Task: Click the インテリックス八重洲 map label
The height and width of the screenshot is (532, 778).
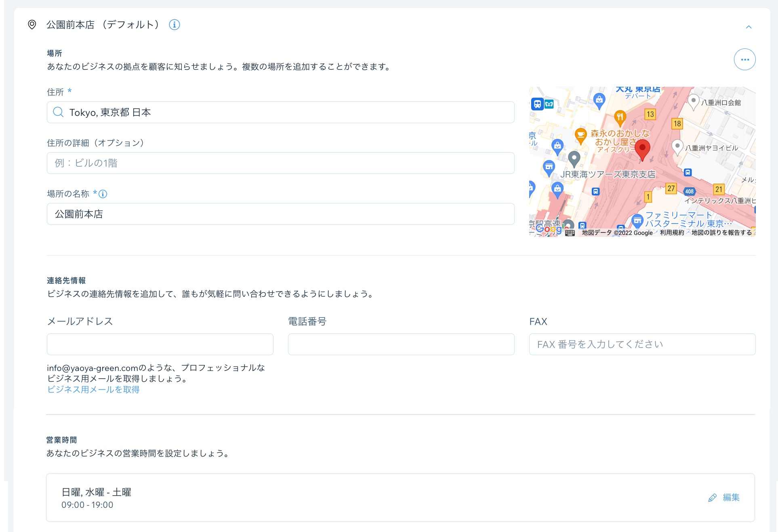Action: click(720, 201)
